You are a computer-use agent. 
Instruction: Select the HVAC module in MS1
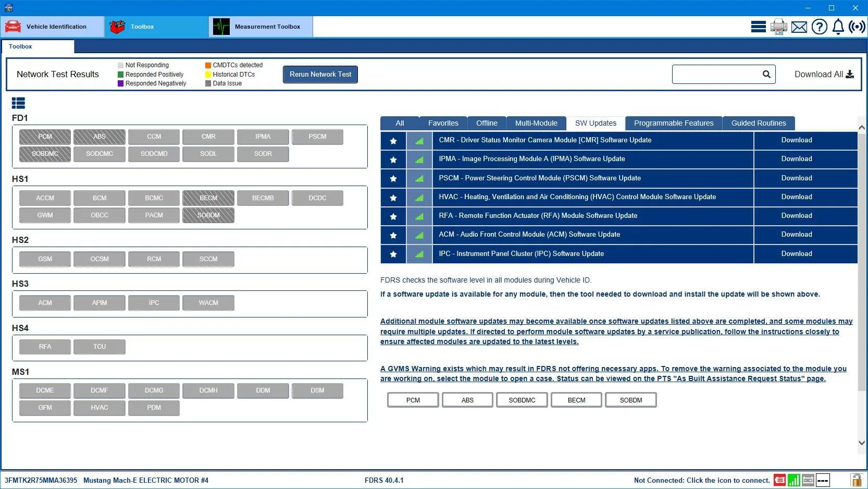click(100, 408)
